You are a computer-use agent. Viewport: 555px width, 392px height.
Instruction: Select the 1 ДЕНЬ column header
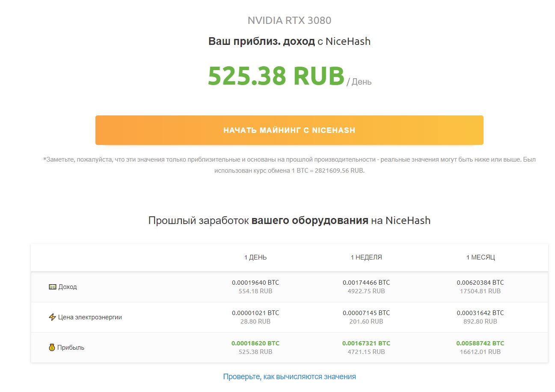coord(255,257)
